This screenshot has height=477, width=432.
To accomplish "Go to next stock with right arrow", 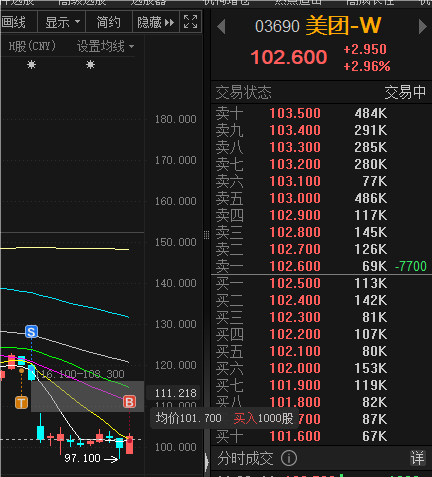I will (422, 27).
